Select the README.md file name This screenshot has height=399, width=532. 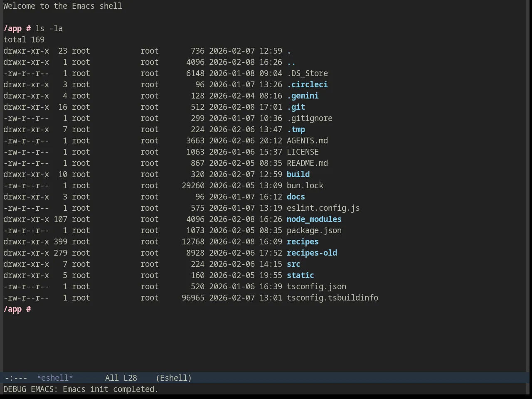pos(307,163)
